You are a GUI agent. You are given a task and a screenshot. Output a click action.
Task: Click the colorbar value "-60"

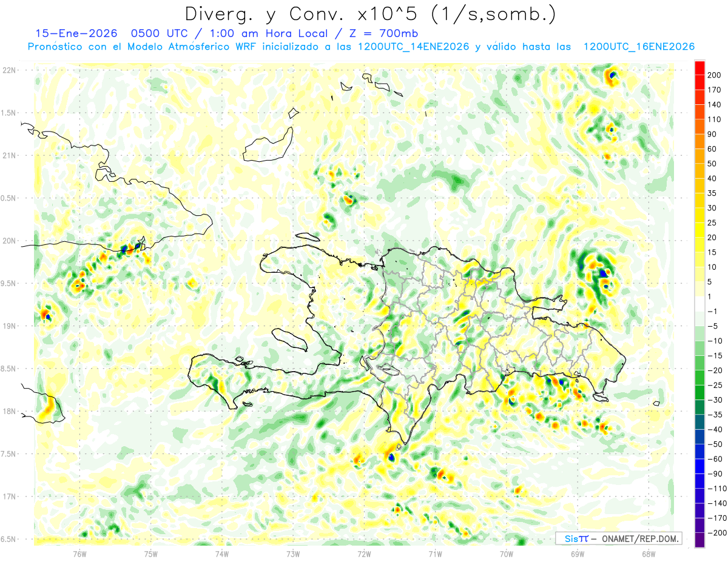[715, 458]
